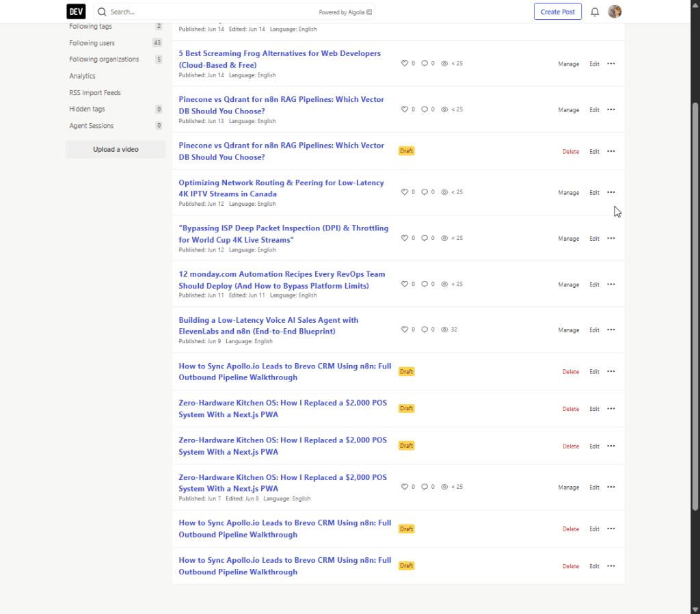Screen dimensions: 700x614
Task: Click heart icon on Zero-Hardware Kitchen published post
Action: (405, 487)
